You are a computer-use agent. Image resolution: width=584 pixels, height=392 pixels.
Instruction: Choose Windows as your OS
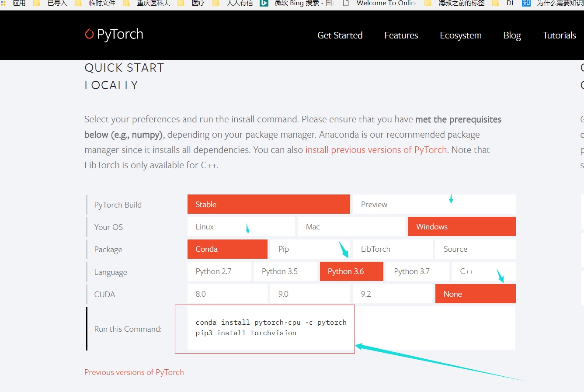(x=462, y=226)
